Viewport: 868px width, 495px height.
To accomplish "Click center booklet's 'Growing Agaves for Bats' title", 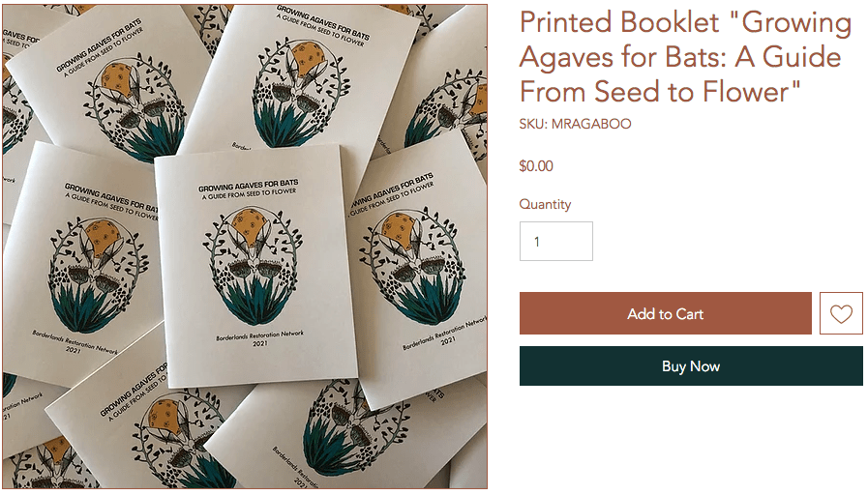I will click(248, 185).
